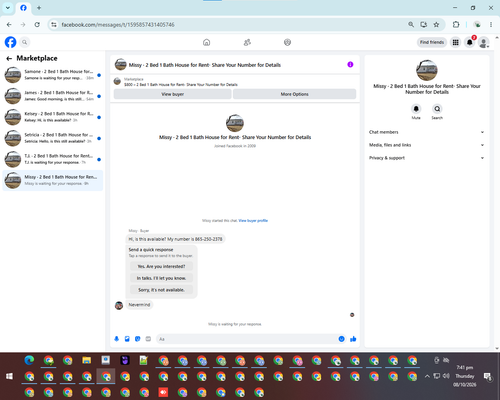Open James's Good morning conversation

point(53,96)
